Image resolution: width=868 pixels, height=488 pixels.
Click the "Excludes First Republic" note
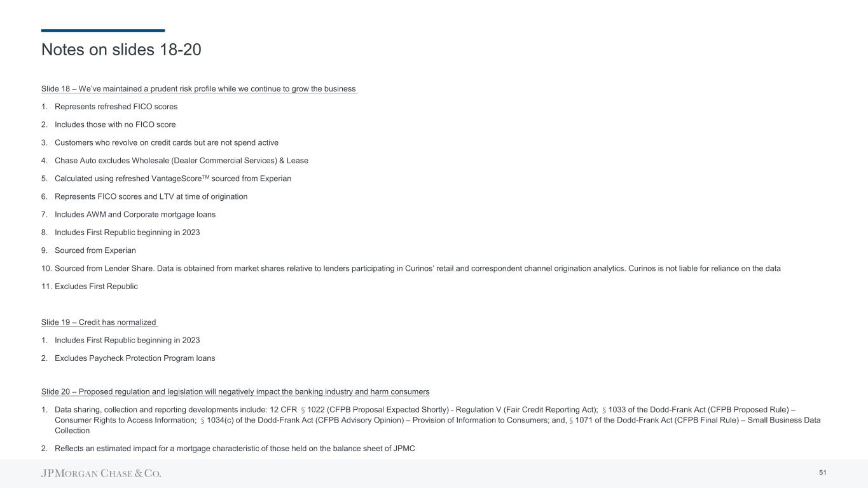pos(96,287)
